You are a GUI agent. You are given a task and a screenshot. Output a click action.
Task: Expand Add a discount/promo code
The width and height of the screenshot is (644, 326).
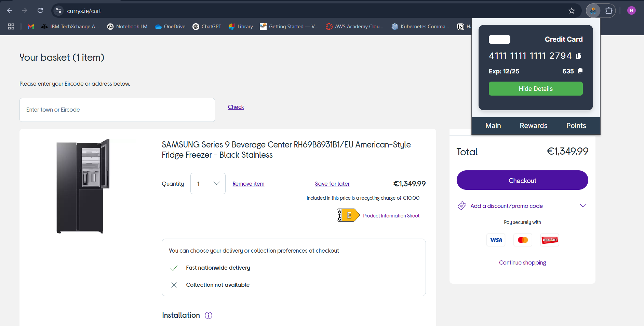coord(522,206)
